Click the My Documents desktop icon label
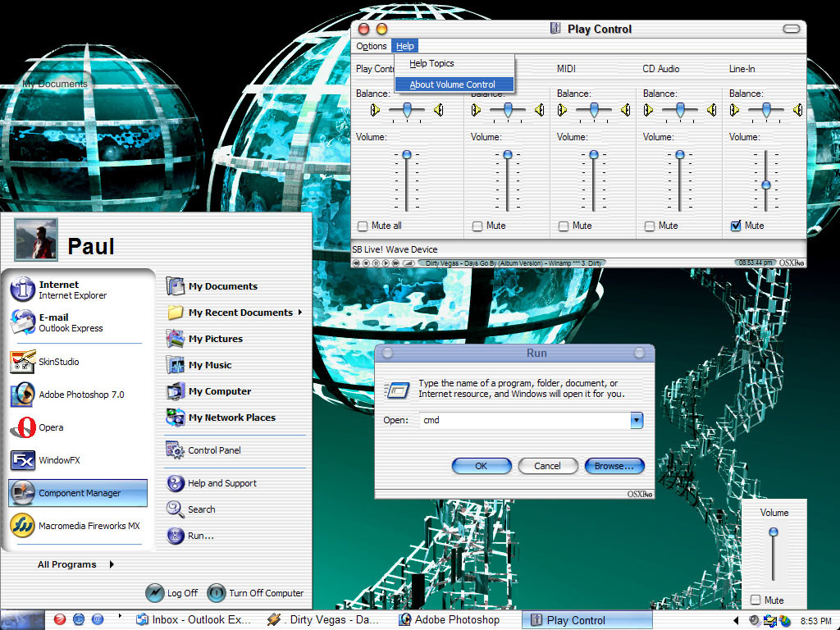This screenshot has width=840, height=630. [55, 84]
